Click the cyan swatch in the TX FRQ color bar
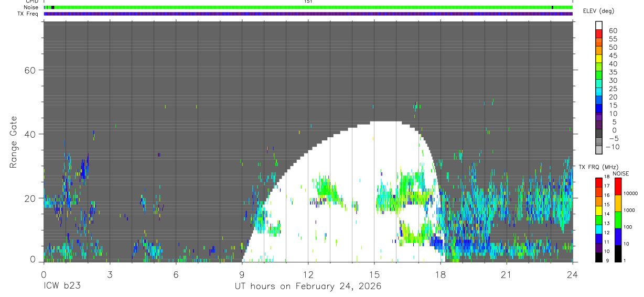The height and width of the screenshot is (297, 644). point(598,229)
